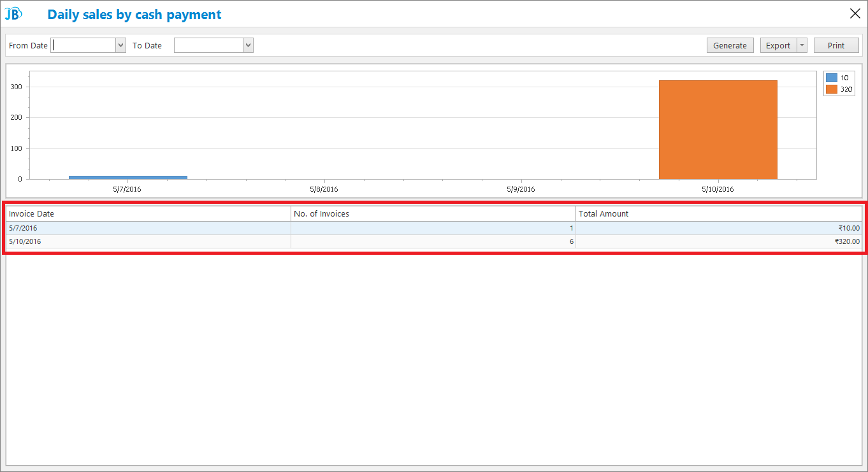Viewport: 868px width, 472px height.
Task: Click the ₹320.00 total amount cell
Action: 719,241
